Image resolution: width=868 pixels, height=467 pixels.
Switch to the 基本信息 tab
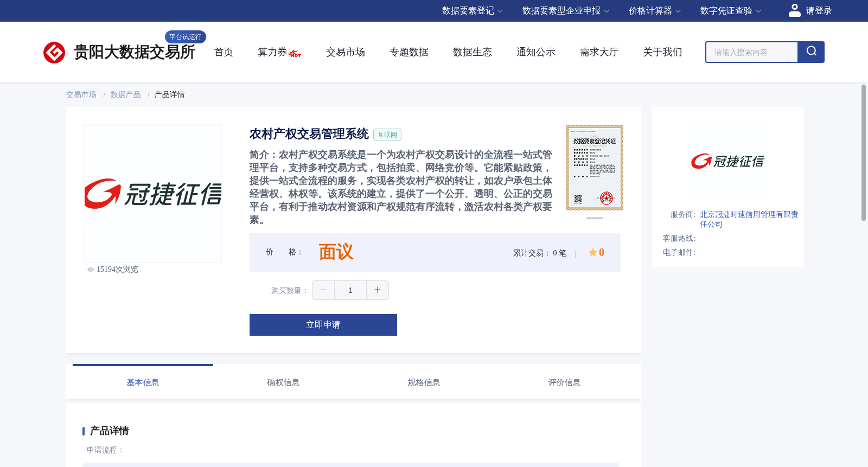tap(143, 382)
